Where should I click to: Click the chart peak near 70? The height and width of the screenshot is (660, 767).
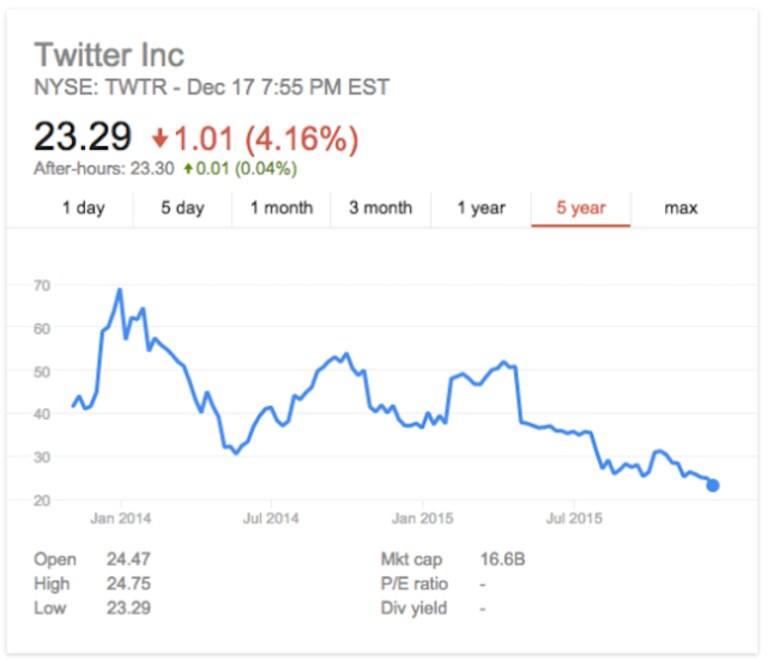pyautogui.click(x=120, y=291)
